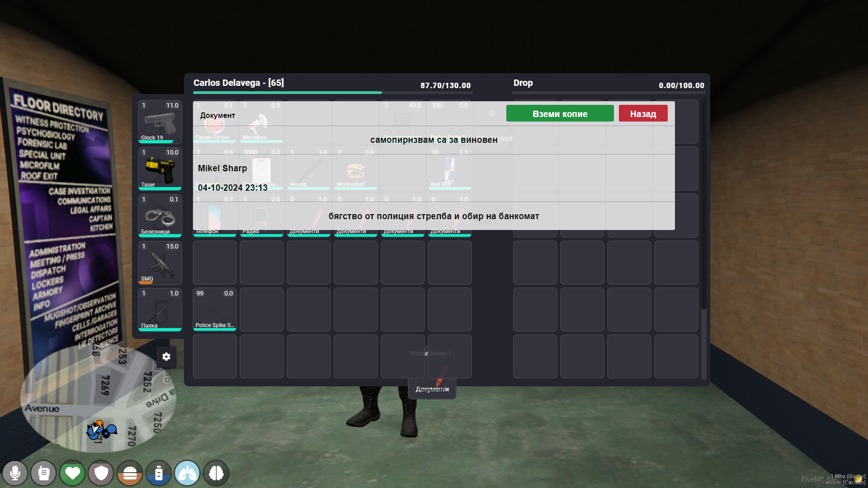Click the Moneyshot burger item
868x488 pixels.
[x=356, y=169]
